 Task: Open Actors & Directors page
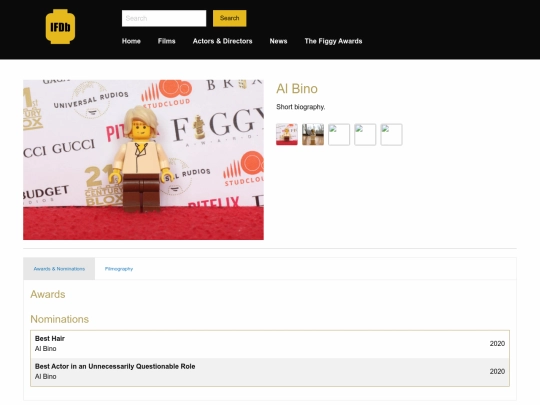click(222, 41)
